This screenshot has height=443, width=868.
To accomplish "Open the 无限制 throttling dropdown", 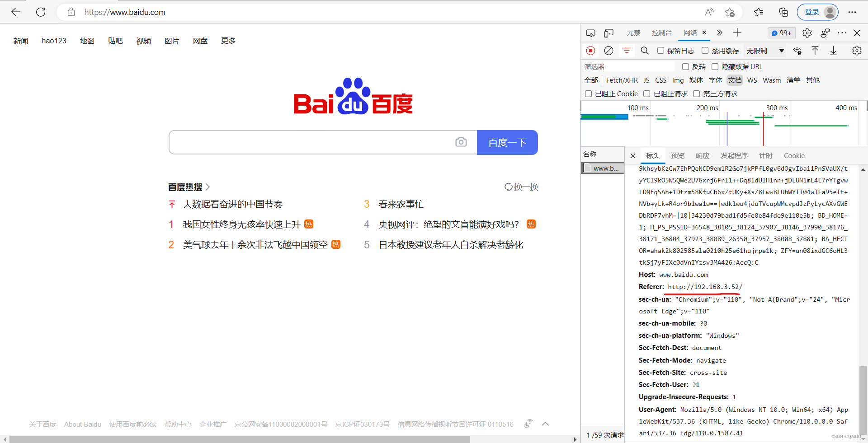I will coord(765,51).
